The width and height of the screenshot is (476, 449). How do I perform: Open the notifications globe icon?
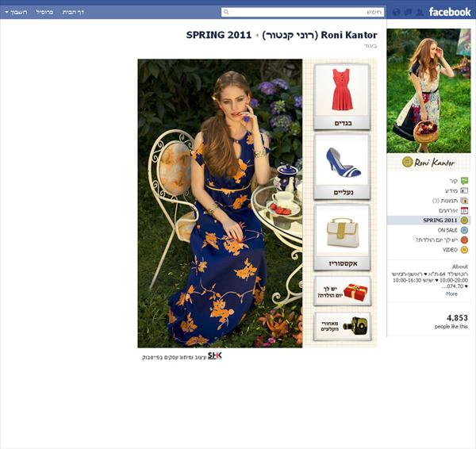397,12
